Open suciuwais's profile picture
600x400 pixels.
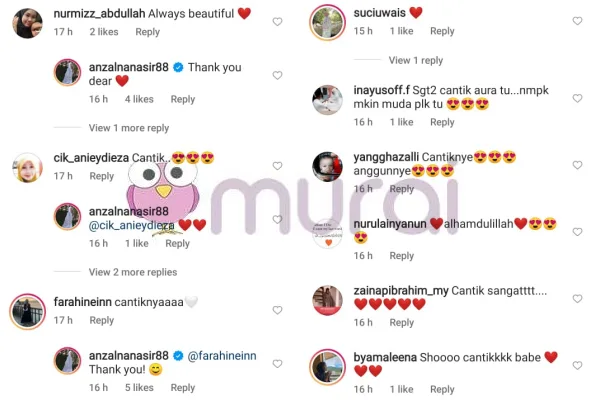[x=328, y=23]
